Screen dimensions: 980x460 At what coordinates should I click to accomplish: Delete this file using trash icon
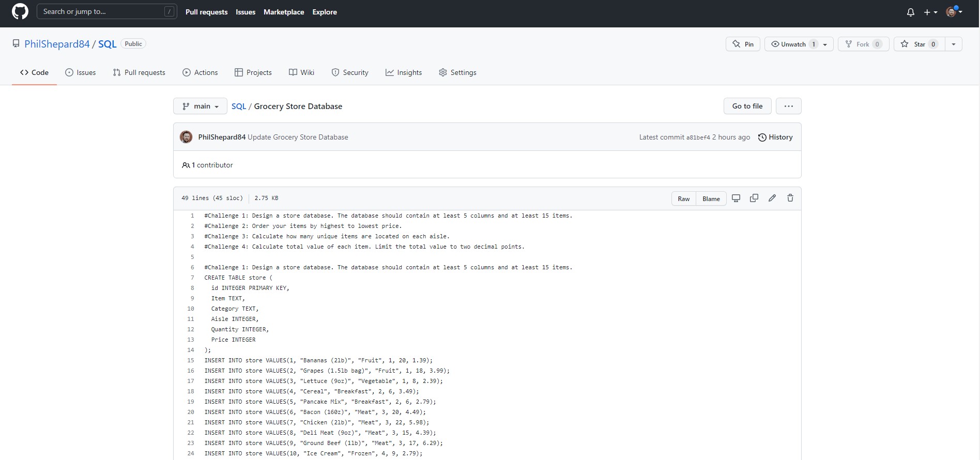click(790, 198)
